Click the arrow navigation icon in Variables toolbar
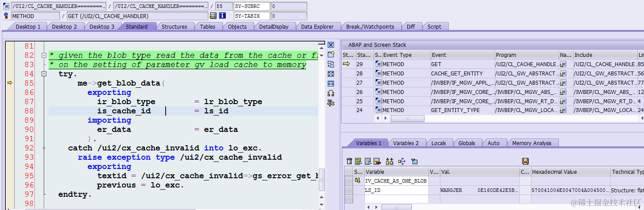 coord(402,161)
